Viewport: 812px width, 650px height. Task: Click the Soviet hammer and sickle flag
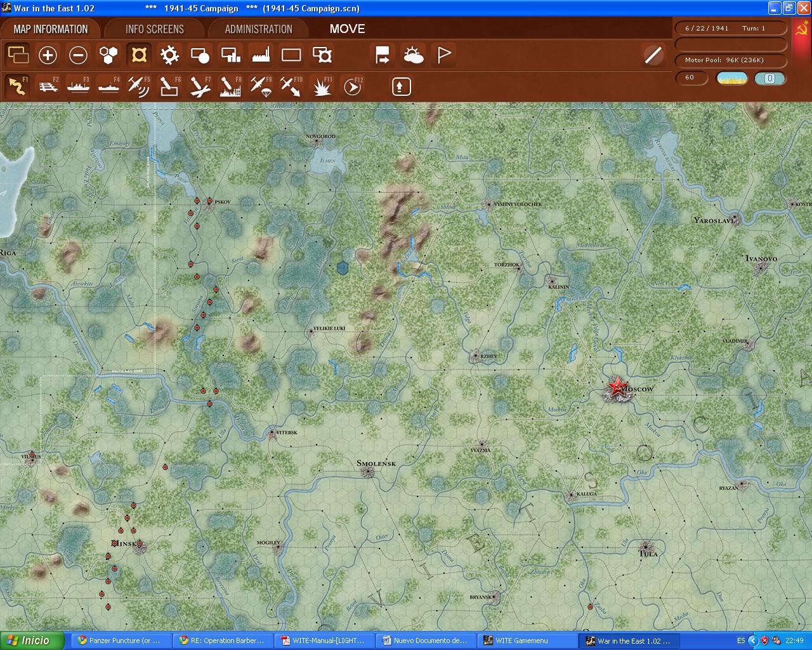[x=802, y=29]
